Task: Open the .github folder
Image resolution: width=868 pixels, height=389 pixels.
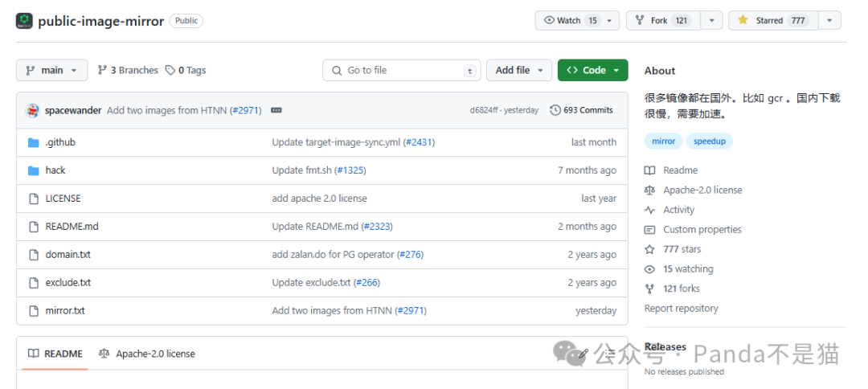Action: coord(60,142)
